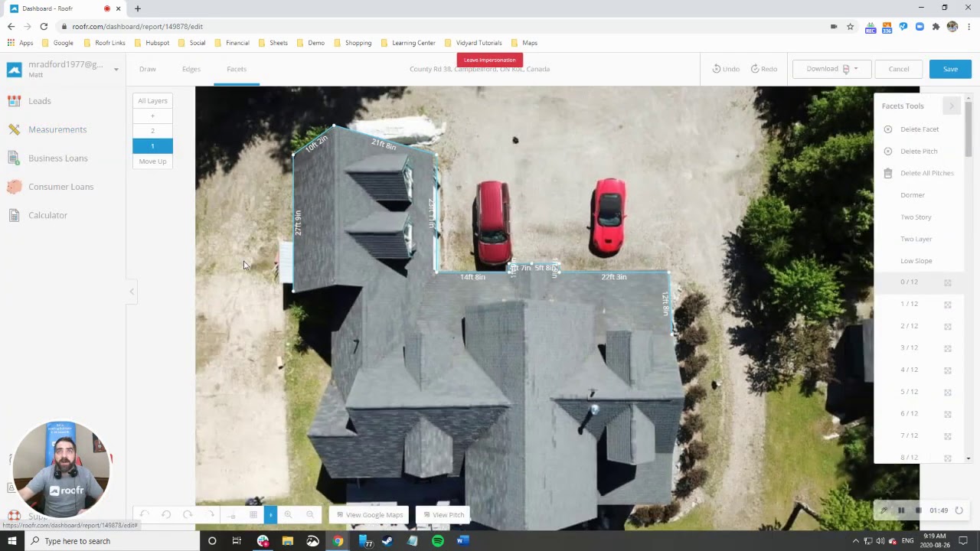Viewport: 980px width, 551px height.
Task: Pick the 4 / 12 pitch
Action: pyautogui.click(x=919, y=370)
